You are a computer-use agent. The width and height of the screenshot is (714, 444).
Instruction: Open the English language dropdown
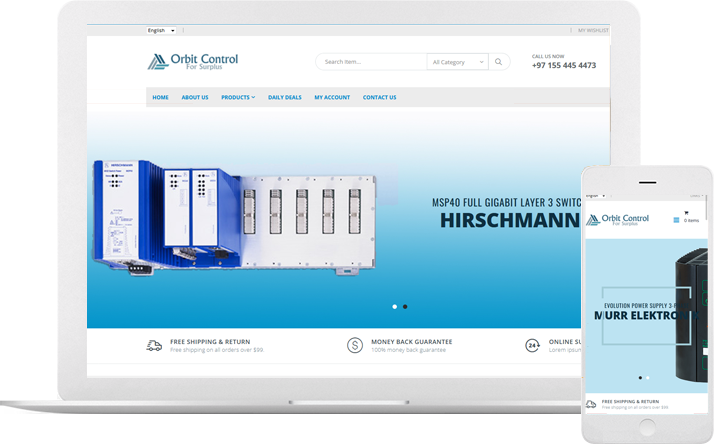pyautogui.click(x=160, y=31)
